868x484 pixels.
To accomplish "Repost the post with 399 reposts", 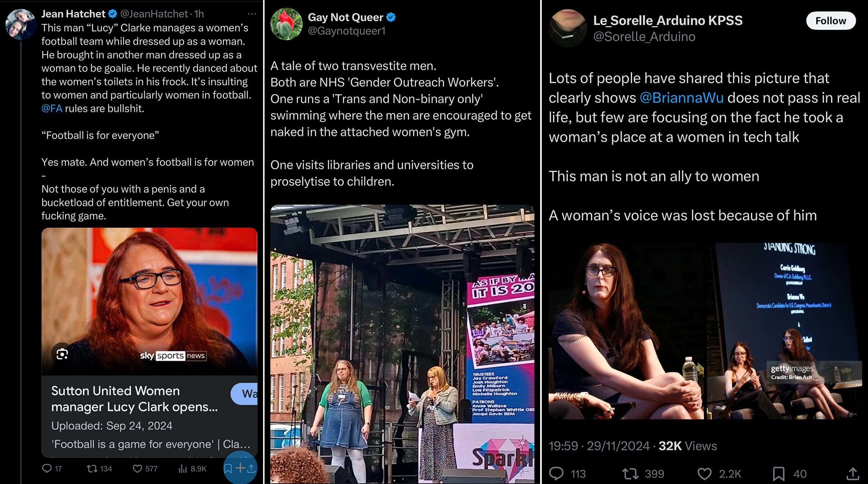I will 630,474.
